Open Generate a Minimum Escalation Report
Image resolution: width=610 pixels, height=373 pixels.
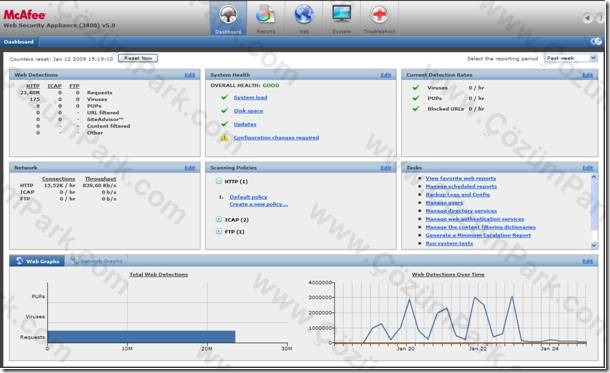pyautogui.click(x=478, y=235)
